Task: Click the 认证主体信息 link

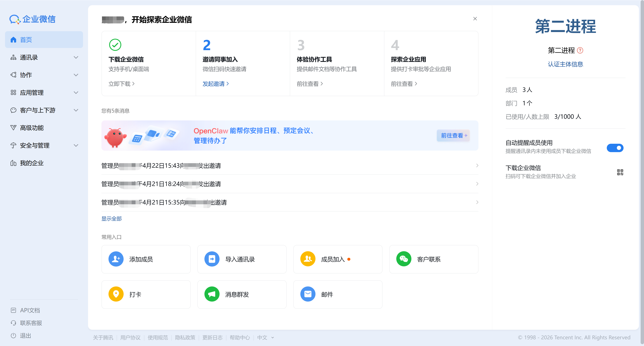Action: (x=565, y=64)
